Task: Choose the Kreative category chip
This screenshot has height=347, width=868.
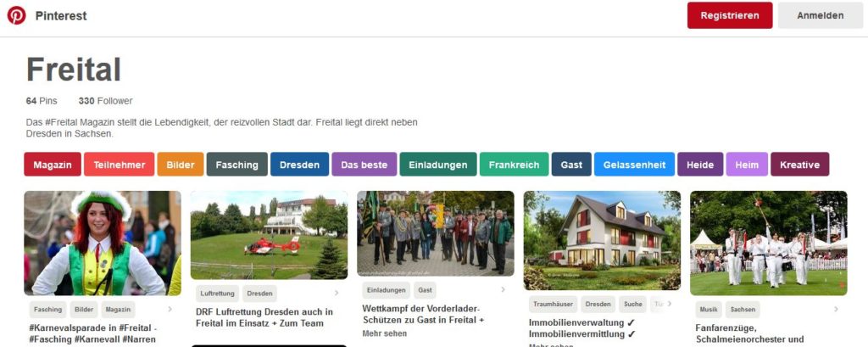Action: (x=800, y=165)
